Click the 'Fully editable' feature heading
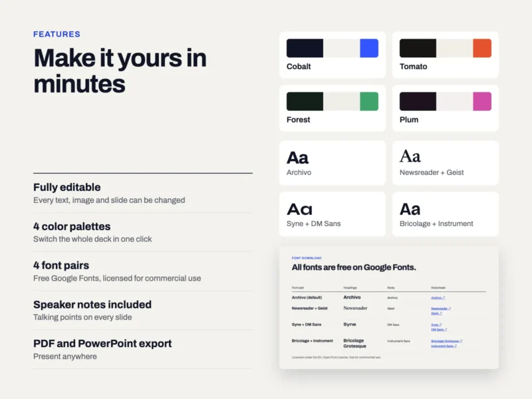This screenshot has height=399, width=532. [67, 188]
